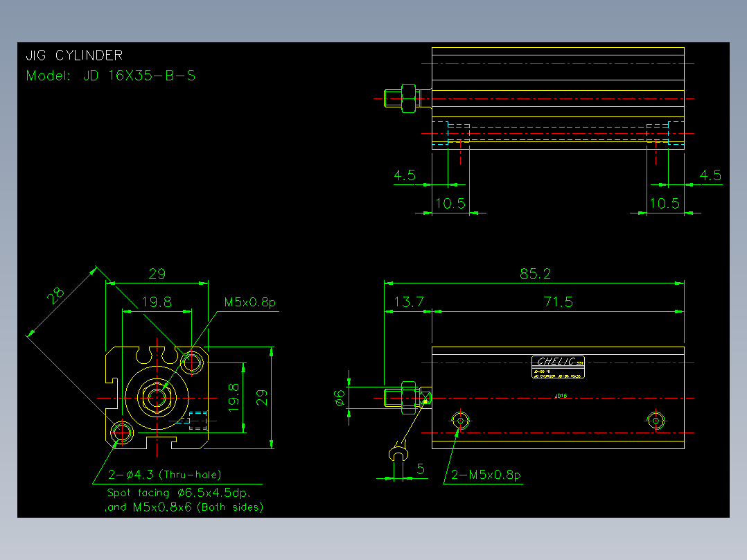Select the Spot facing ø6.5x4.5dp note

pos(179,493)
